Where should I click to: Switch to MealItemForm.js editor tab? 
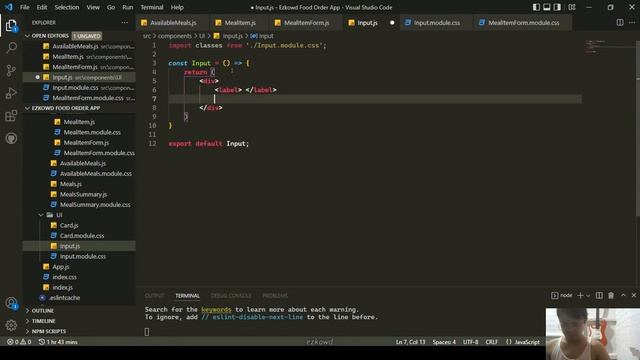pyautogui.click(x=306, y=23)
